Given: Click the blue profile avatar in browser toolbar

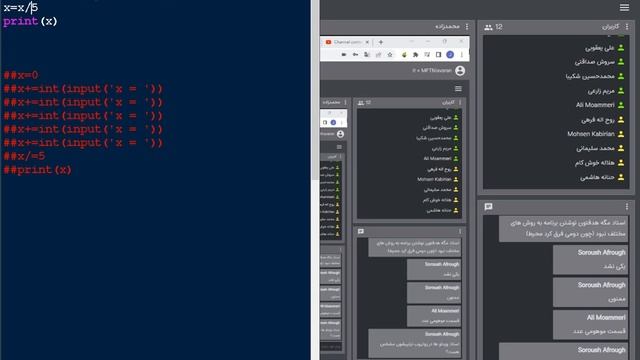Looking at the screenshot, I should (x=450, y=55).
